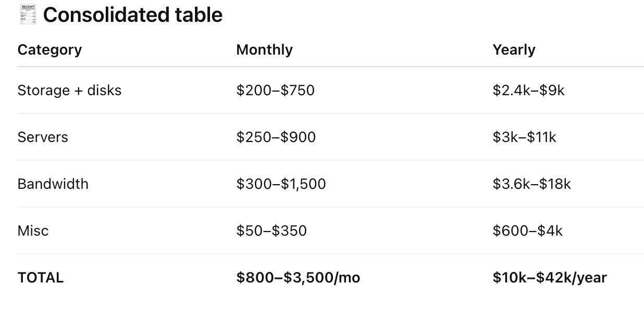This screenshot has width=644, height=309.
Task: Click the $600–$4k yearly misc cell
Action: pyautogui.click(x=527, y=231)
